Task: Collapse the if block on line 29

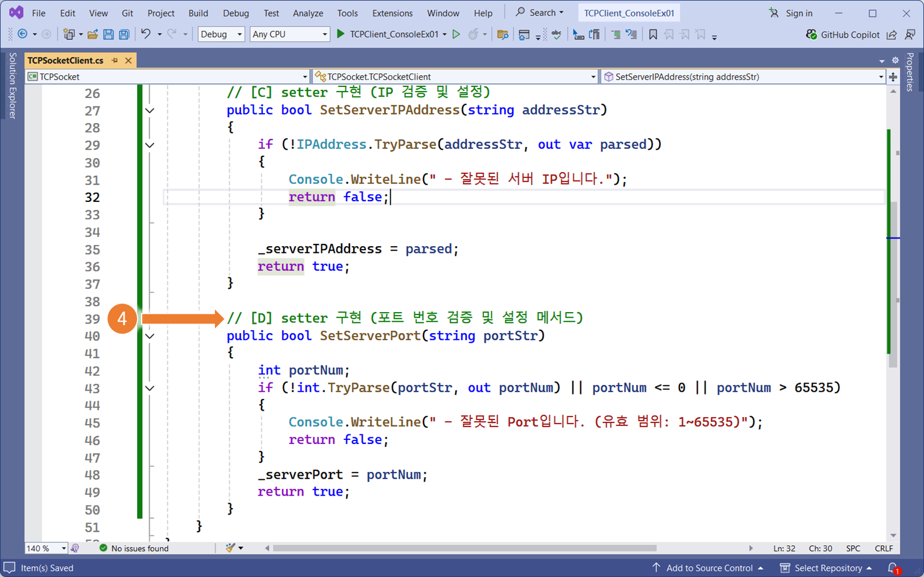Action: pyautogui.click(x=150, y=145)
